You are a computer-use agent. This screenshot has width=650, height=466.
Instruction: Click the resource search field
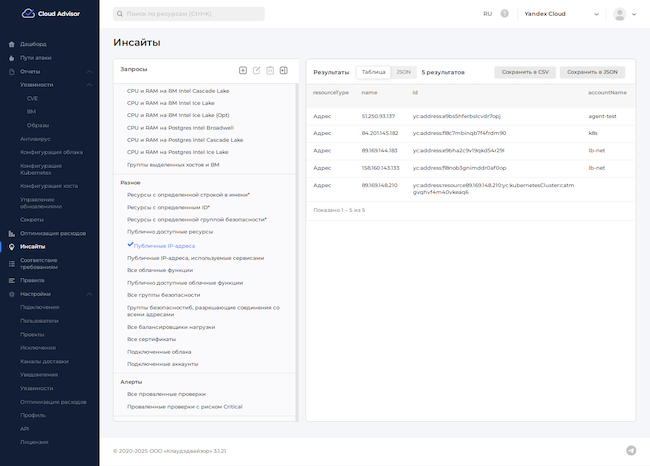tap(189, 14)
